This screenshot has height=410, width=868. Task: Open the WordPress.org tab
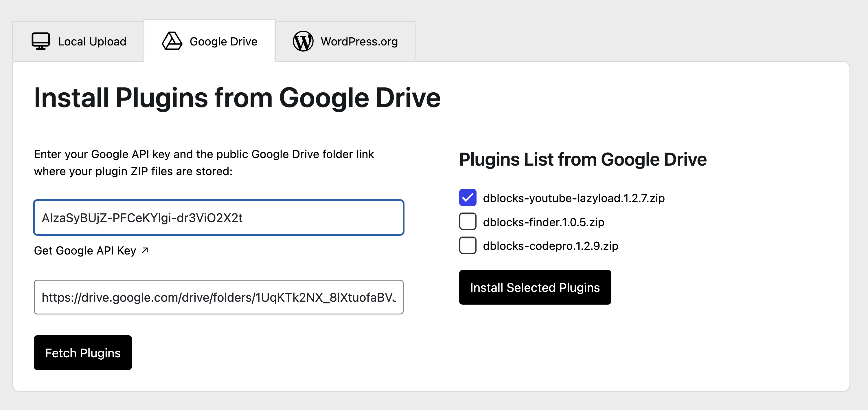[345, 41]
